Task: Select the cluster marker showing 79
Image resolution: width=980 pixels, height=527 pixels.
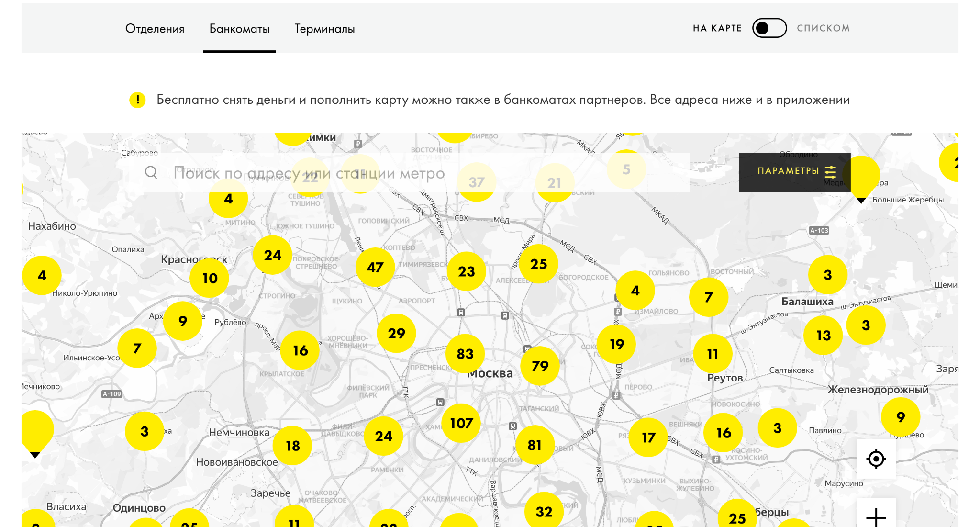Action: point(540,366)
